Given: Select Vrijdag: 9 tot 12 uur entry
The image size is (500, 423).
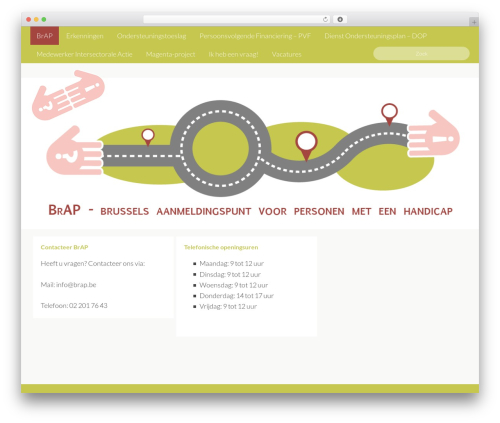Looking at the screenshot, I should click(228, 306).
